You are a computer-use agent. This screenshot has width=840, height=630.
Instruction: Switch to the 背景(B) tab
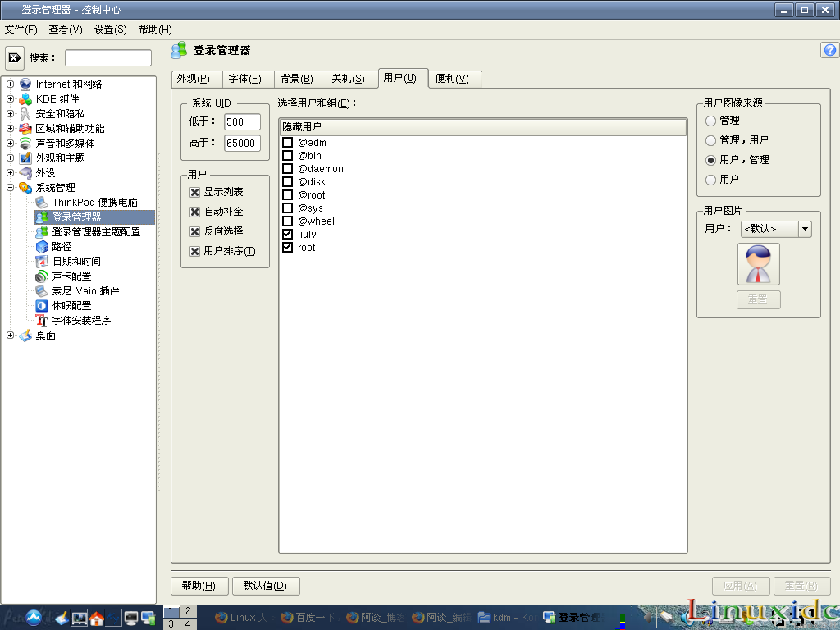click(x=297, y=79)
